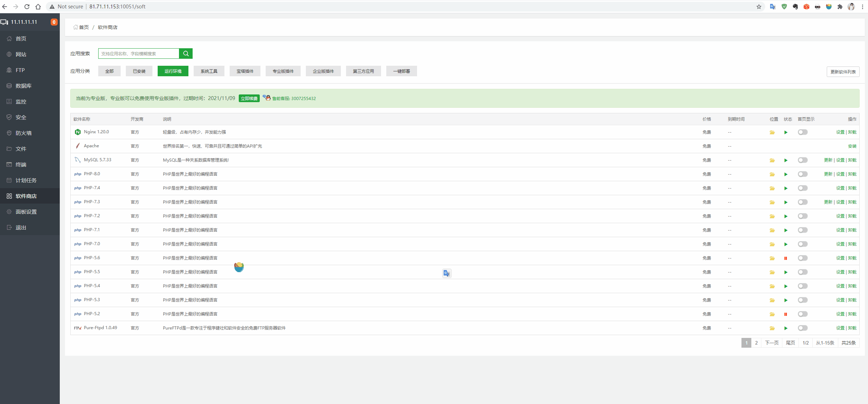Toggle homepage display for MySQL 5.7.33

803,160
